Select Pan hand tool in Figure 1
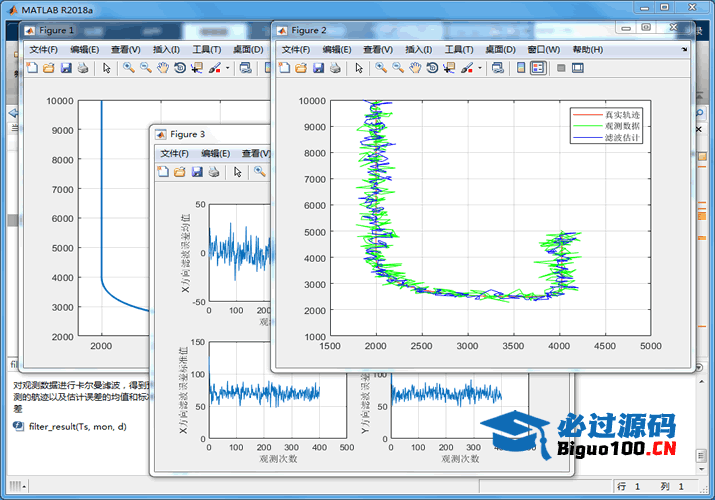The width and height of the screenshot is (715, 500). click(163, 68)
